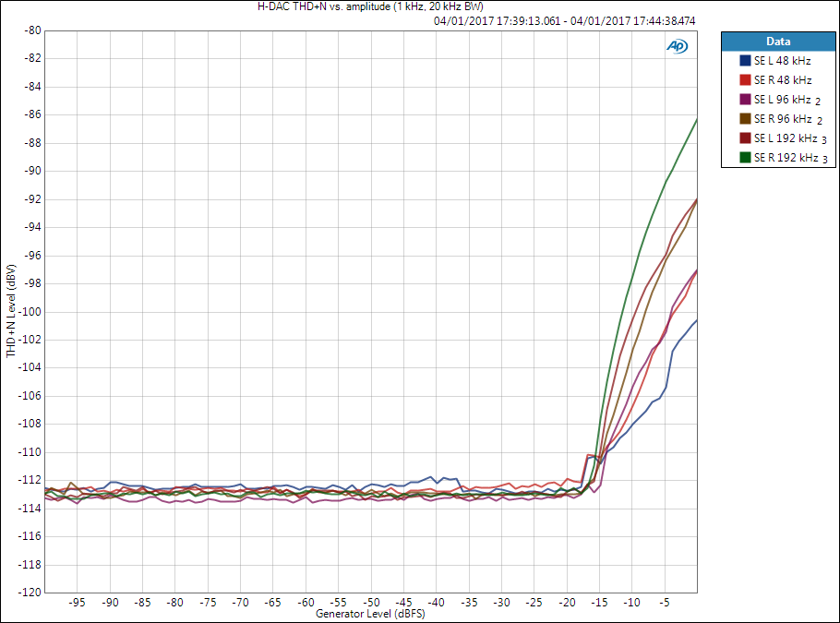Select the measurement timestamp range text
Image resolution: width=840 pixels, height=623 pixels.
point(565,21)
